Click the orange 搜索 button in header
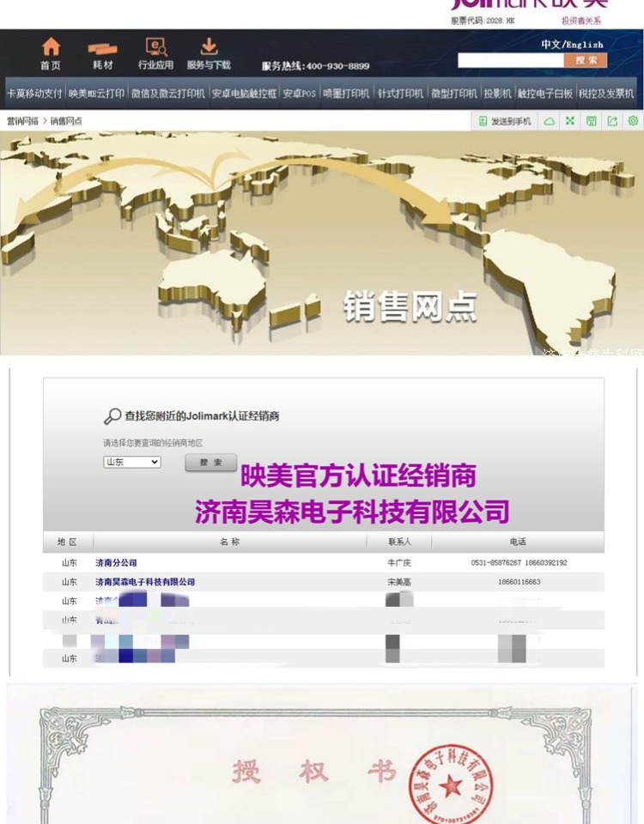This screenshot has height=824, width=644. pyautogui.click(x=586, y=60)
